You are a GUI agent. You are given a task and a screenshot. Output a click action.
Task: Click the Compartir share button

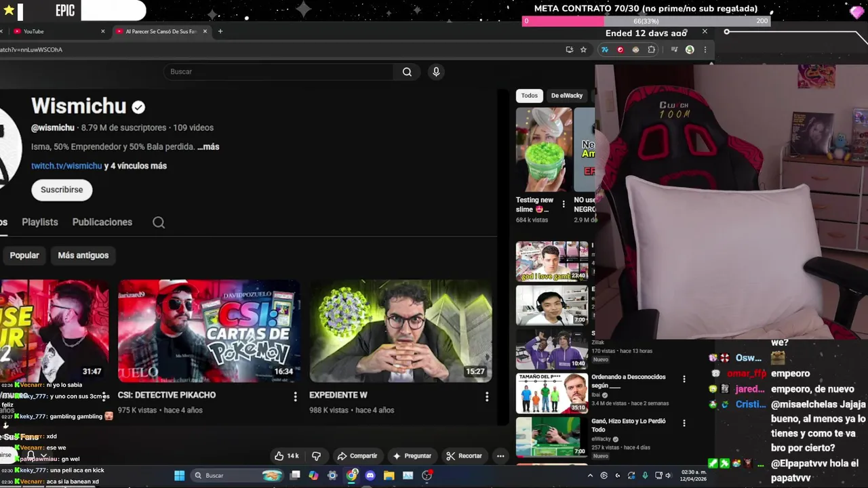tap(357, 456)
